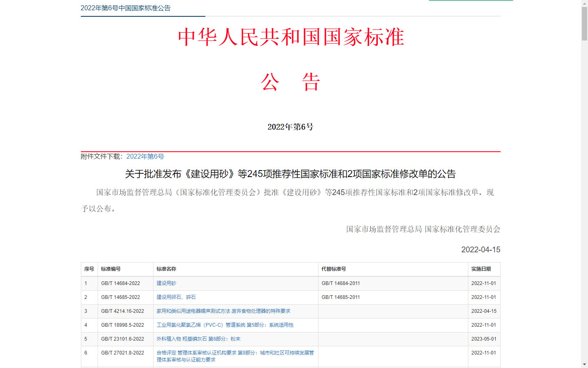Click the 标准名称 column header

166,269
